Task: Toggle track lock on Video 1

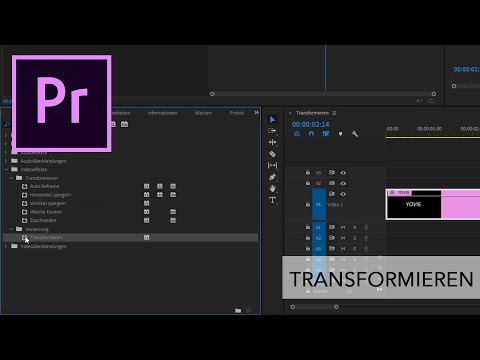Action: 308,204
